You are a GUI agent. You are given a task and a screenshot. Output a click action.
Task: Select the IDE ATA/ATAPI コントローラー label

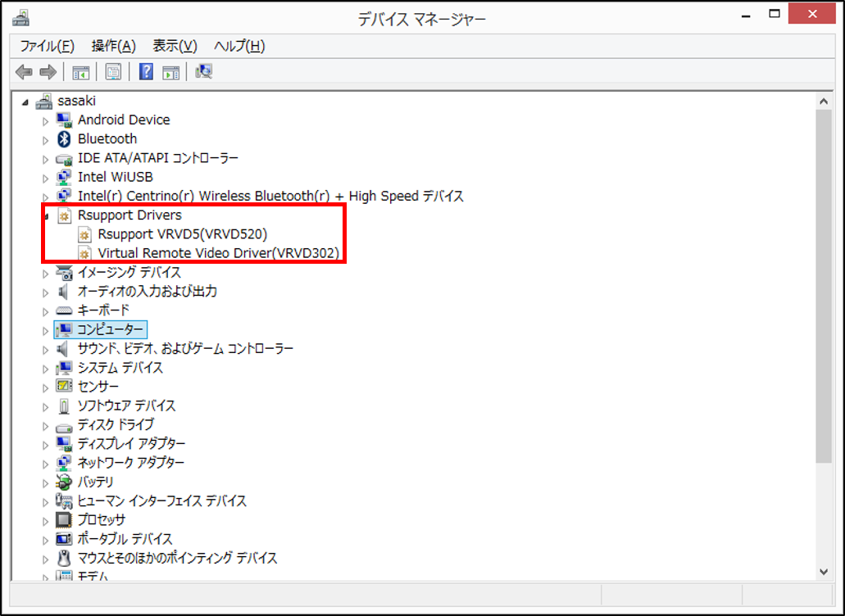158,158
